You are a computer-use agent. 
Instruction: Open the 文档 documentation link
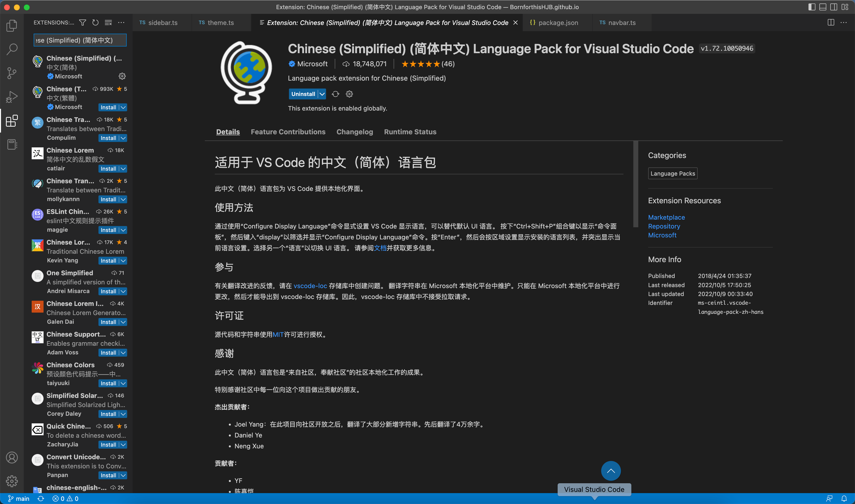[380, 248]
